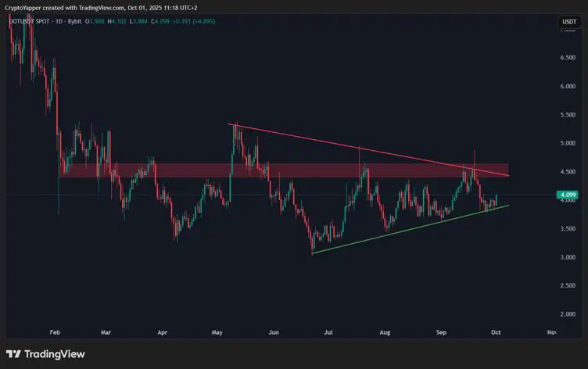Click the Feb label on time axis

click(54, 332)
